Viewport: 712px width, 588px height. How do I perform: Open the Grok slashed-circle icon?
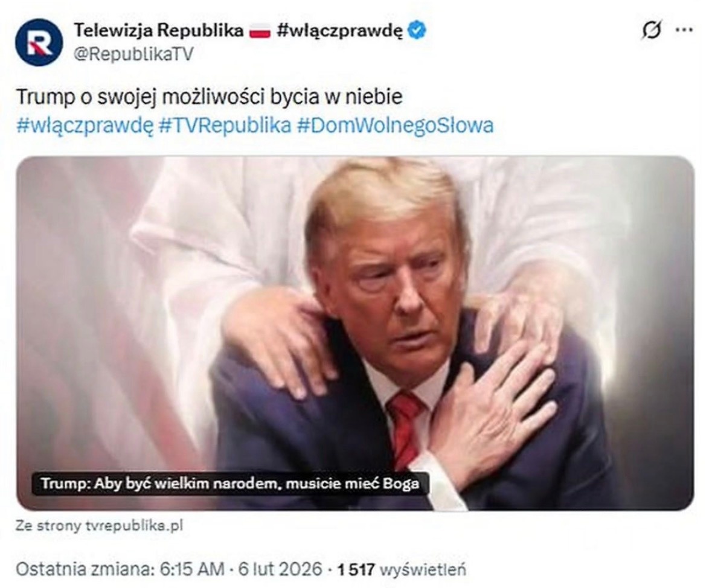pyautogui.click(x=652, y=30)
